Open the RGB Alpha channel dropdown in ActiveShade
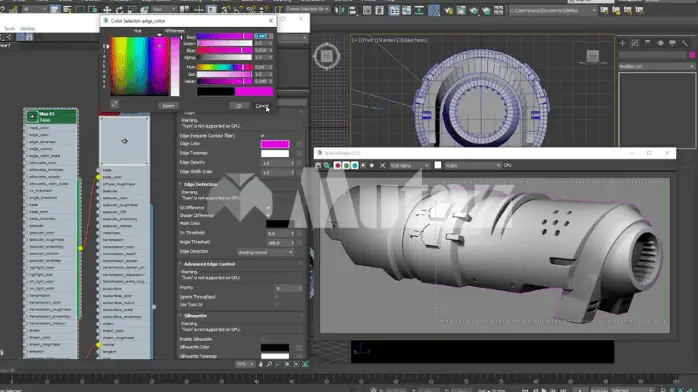Image resolution: width=698 pixels, height=392 pixels. coord(409,166)
